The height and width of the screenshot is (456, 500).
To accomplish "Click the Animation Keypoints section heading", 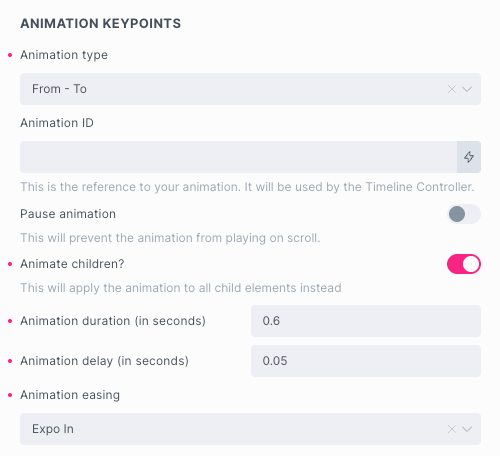I will coord(101,24).
